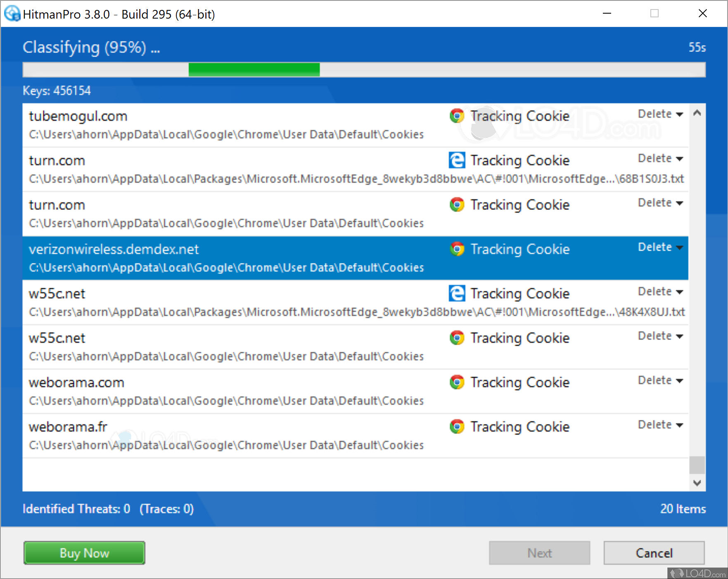Click the Chrome icon in verizonwireless.demdex.net row
The height and width of the screenshot is (579, 728).
coord(457,249)
